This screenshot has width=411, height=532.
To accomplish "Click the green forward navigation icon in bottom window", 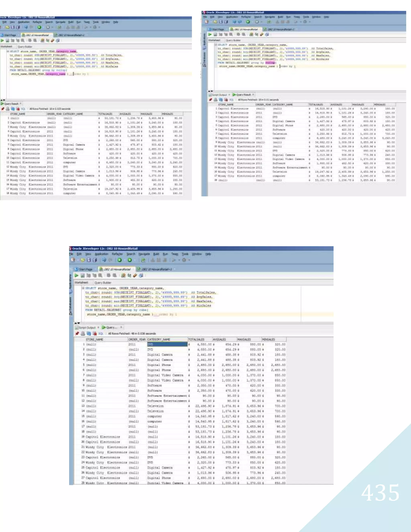I will 129,260.
